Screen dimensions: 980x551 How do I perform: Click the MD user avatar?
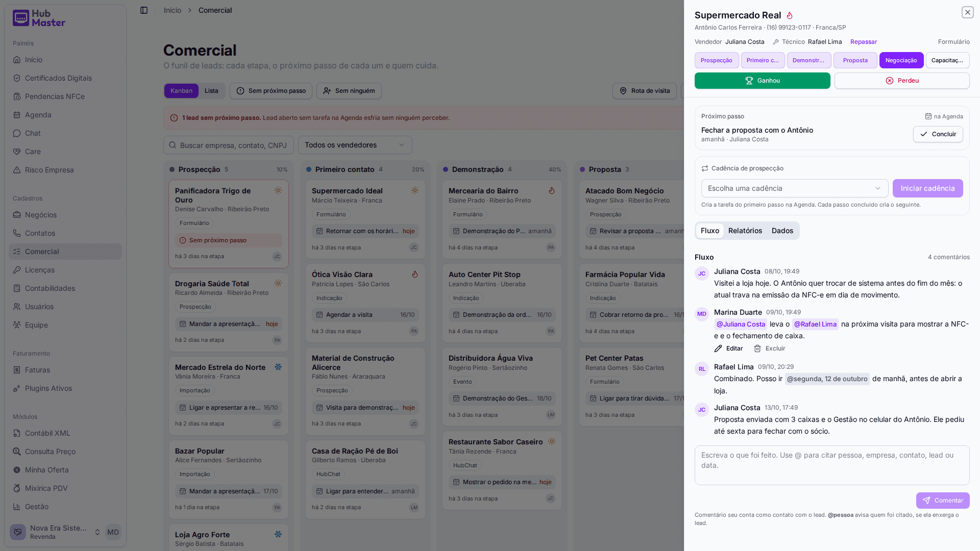coord(113,532)
